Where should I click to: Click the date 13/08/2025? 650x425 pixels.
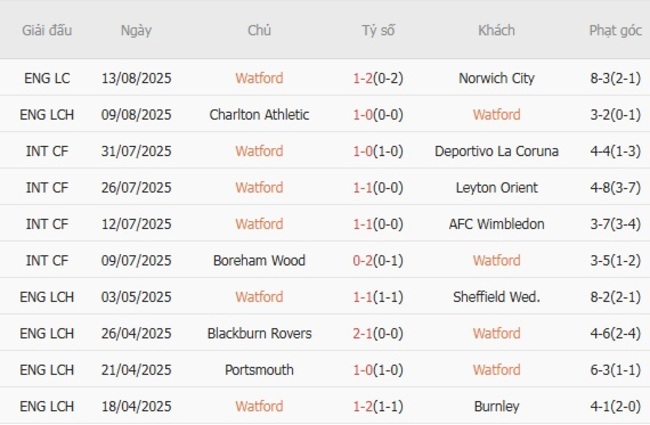[136, 78]
